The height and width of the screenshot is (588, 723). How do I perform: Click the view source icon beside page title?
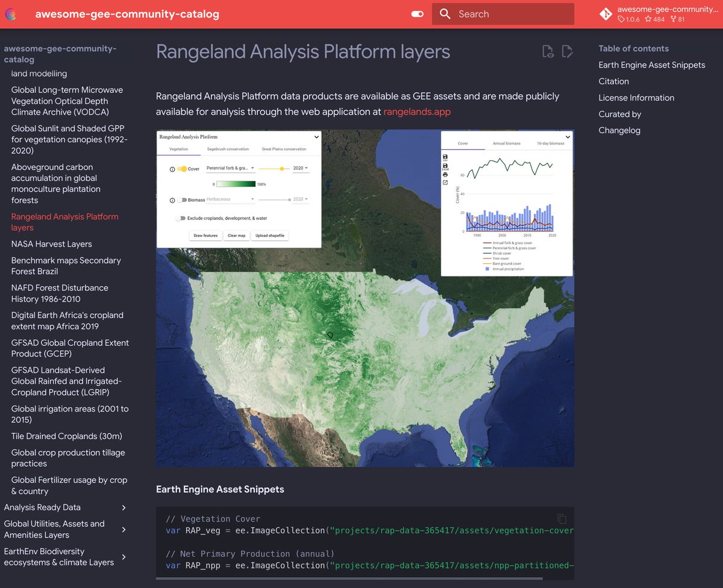pos(548,52)
